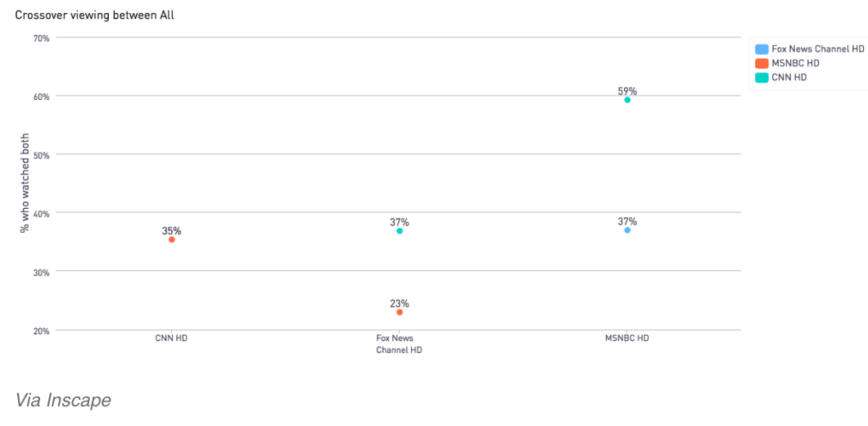Select the 35% orange data point

[172, 240]
